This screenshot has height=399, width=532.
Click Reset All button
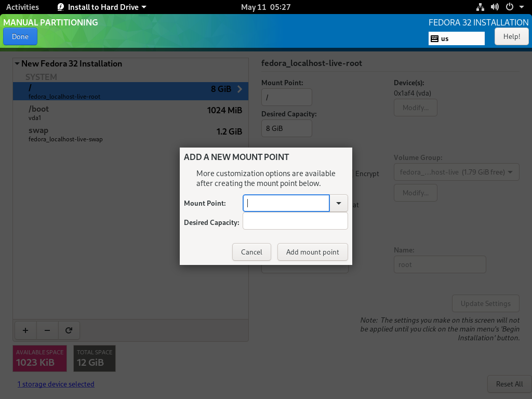coord(509,384)
